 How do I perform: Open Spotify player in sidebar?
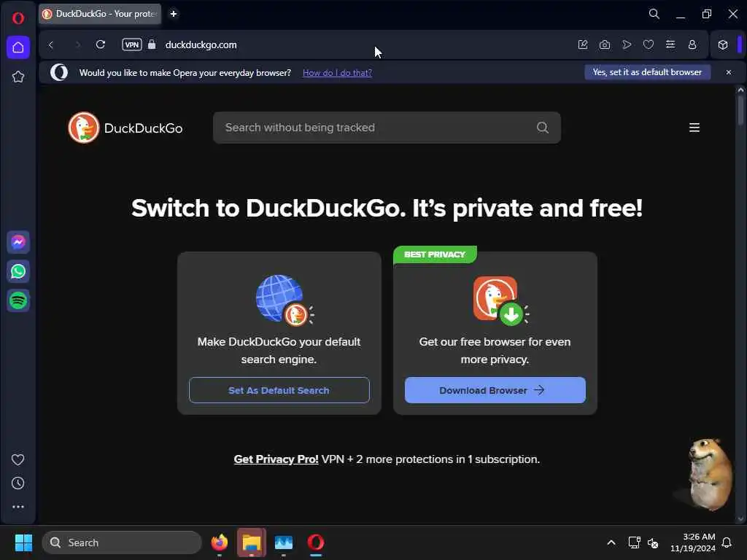click(18, 300)
